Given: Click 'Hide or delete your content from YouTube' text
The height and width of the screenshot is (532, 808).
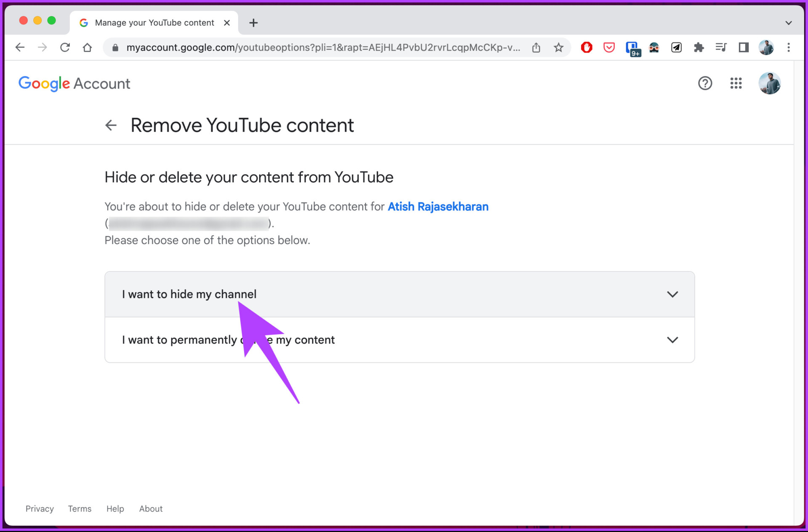Looking at the screenshot, I should click(x=249, y=177).
